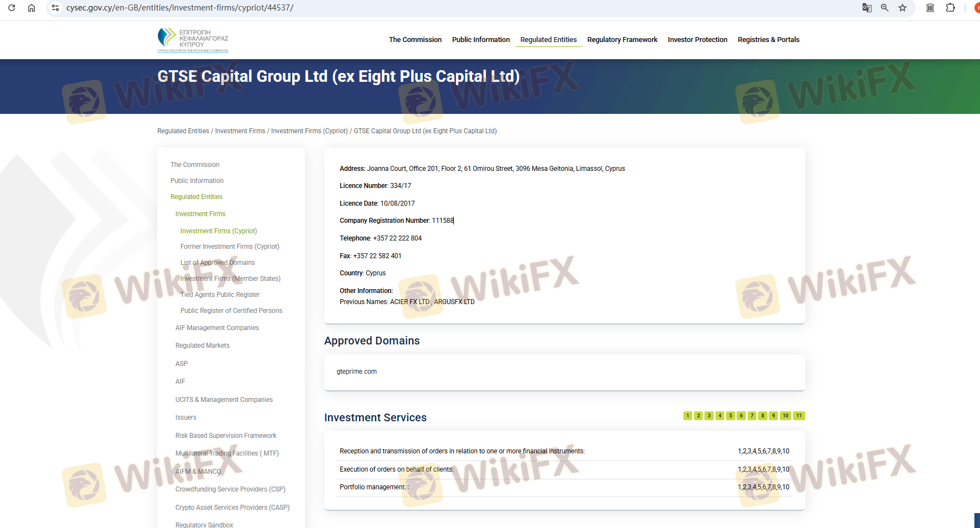
Task: Open the translate page icon
Action: pyautogui.click(x=867, y=8)
